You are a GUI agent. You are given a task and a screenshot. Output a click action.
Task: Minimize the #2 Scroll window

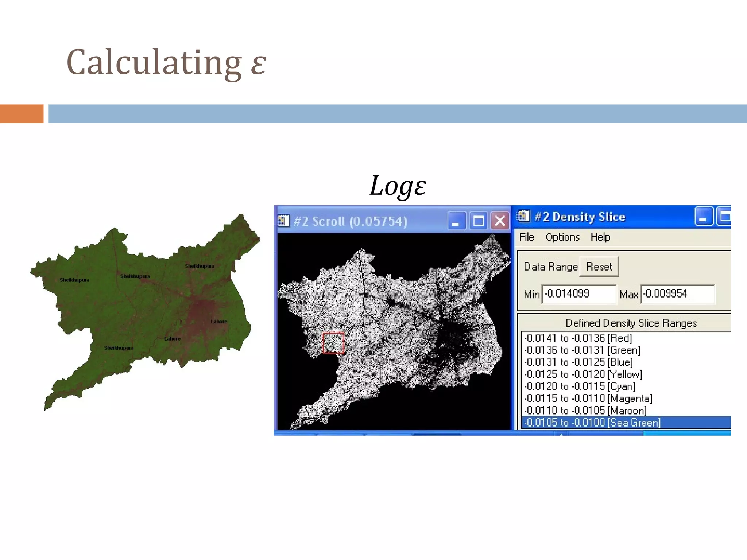pyautogui.click(x=456, y=221)
